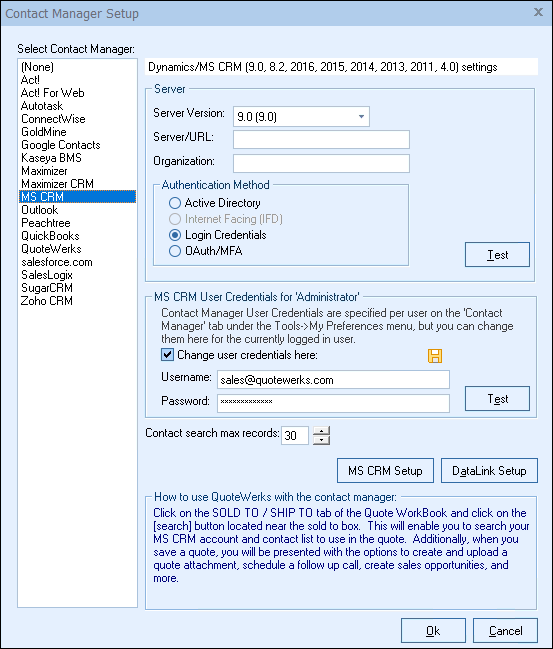The width and height of the screenshot is (553, 649).
Task: Pick Kaseya BMS in the list
Action: tap(77, 158)
